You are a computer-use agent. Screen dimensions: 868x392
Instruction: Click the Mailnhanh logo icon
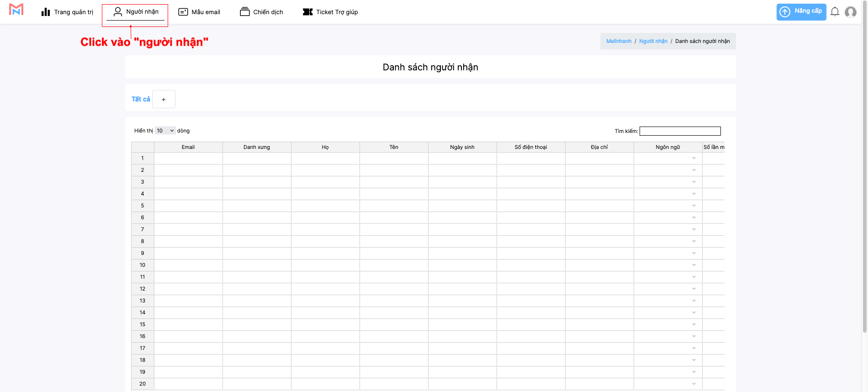tap(16, 10)
